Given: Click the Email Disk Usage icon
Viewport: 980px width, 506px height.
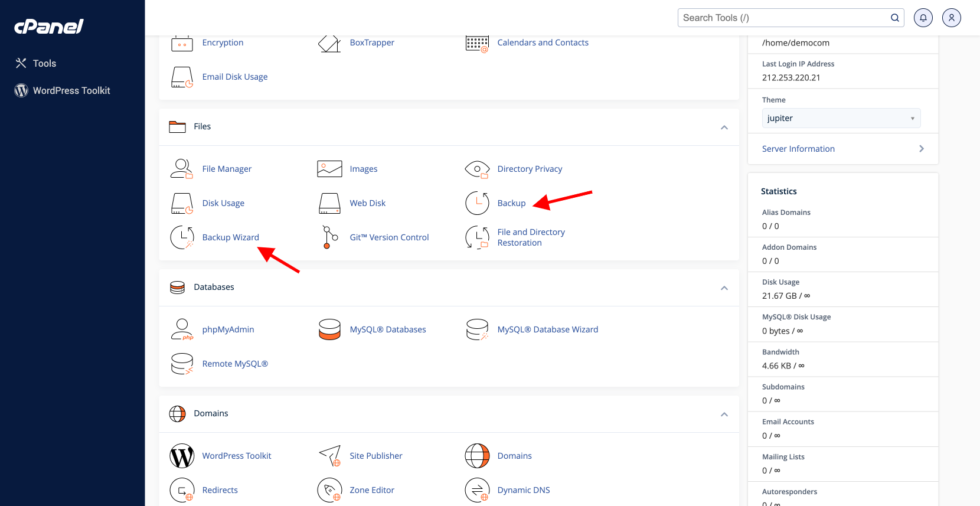Looking at the screenshot, I should click(182, 77).
